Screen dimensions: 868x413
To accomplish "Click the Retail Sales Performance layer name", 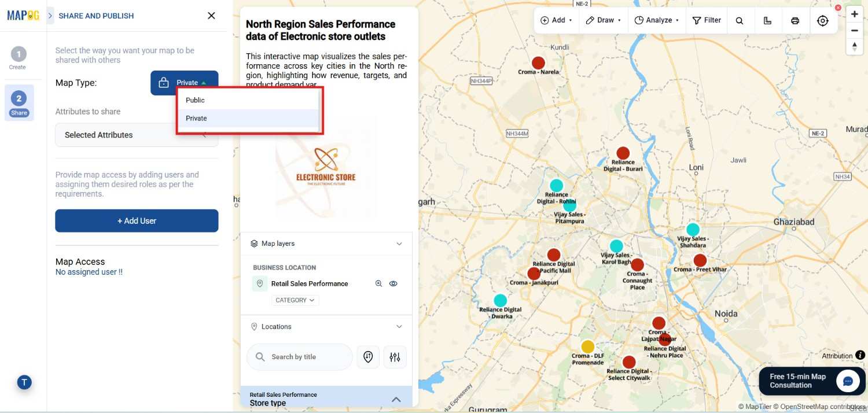I will pos(310,283).
